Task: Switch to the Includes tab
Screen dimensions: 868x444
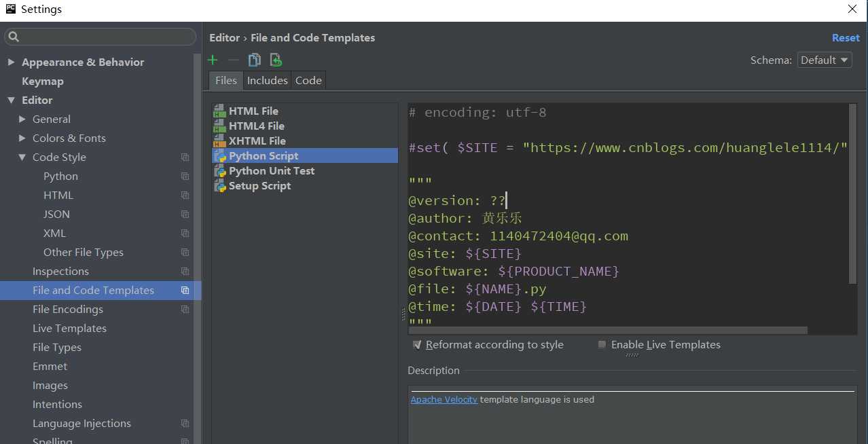Action: [x=267, y=80]
